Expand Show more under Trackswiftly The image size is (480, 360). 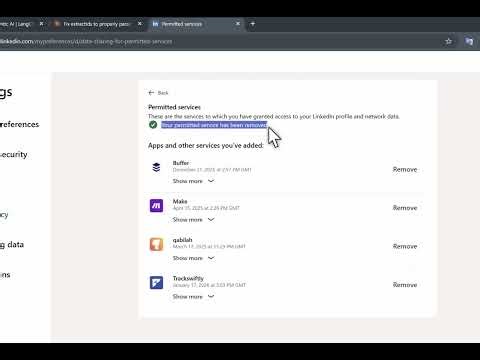pos(193,297)
